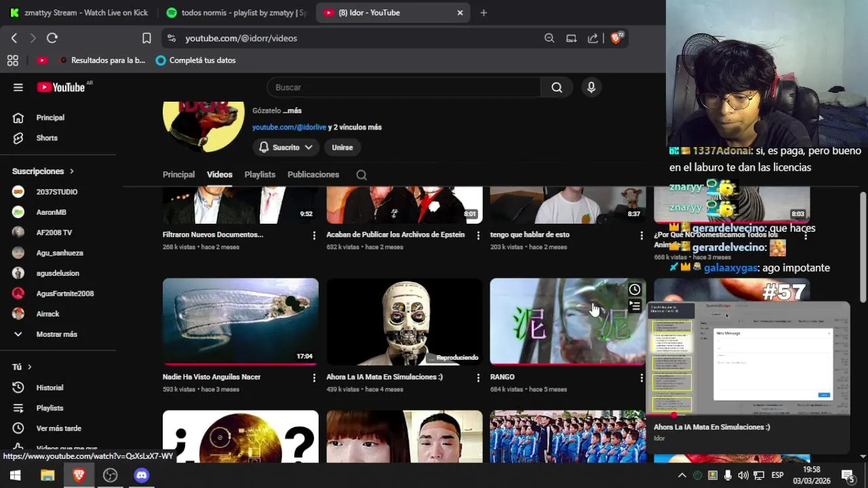
Task: Expand Suscripciones section chevron
Action: (71, 171)
